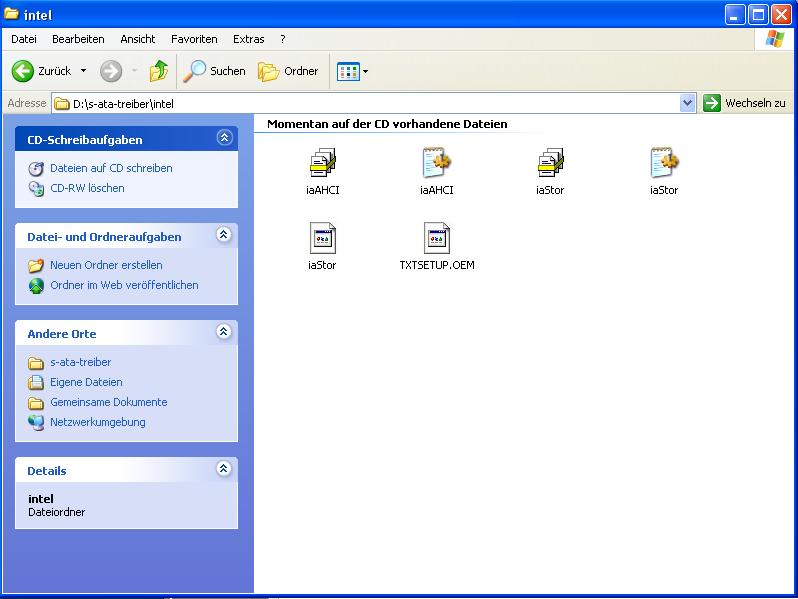Collapse the Andere Orte panel
Viewport: 798px width, 599px height.
[224, 332]
